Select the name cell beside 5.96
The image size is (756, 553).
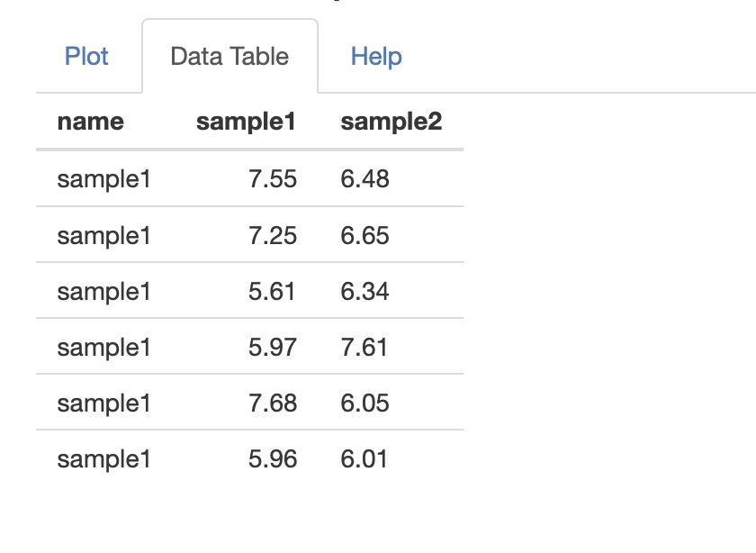pos(103,459)
